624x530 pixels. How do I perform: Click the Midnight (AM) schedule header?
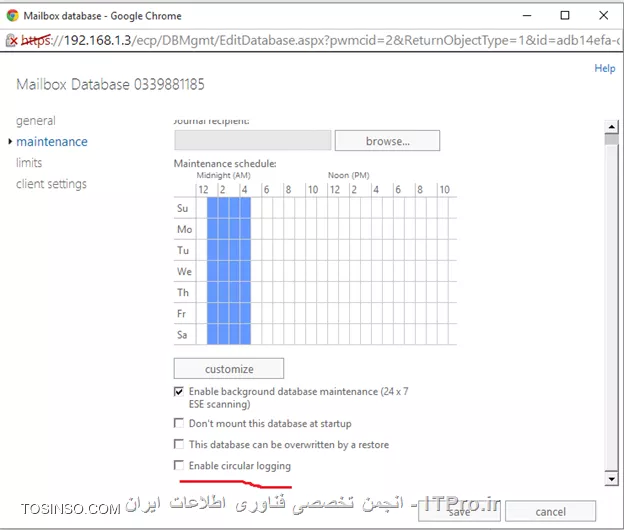(224, 175)
